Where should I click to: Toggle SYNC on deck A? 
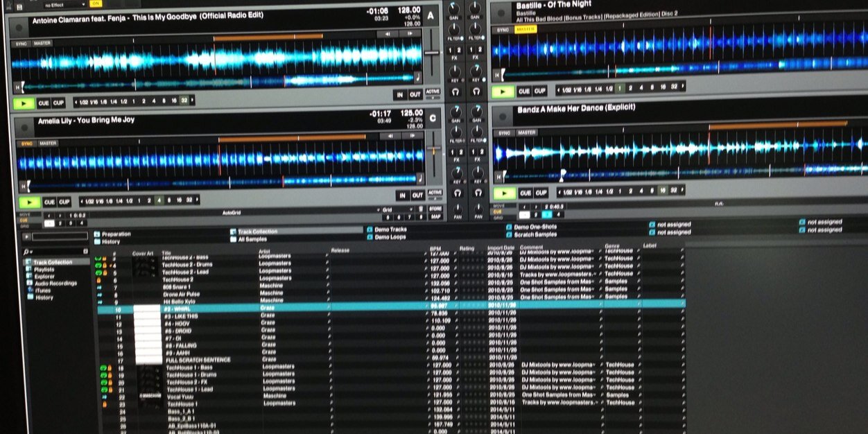coord(21,44)
